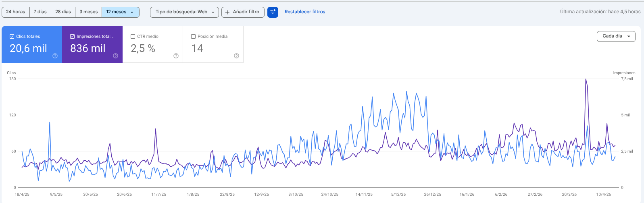Uncheck the Impresiones totales checkbox

tap(72, 36)
